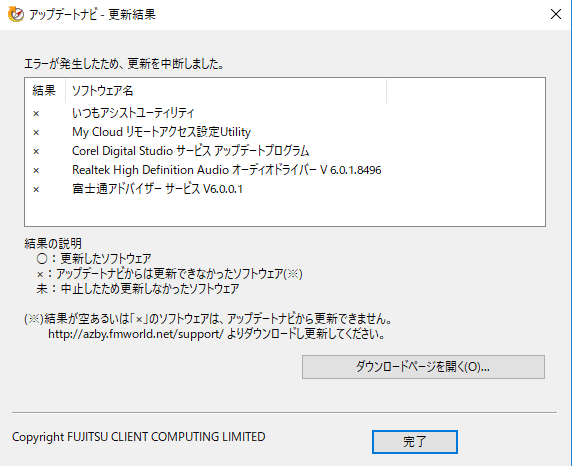Click the ソフトウェア名 column header
Screen dimensions: 572x466
(x=226, y=90)
